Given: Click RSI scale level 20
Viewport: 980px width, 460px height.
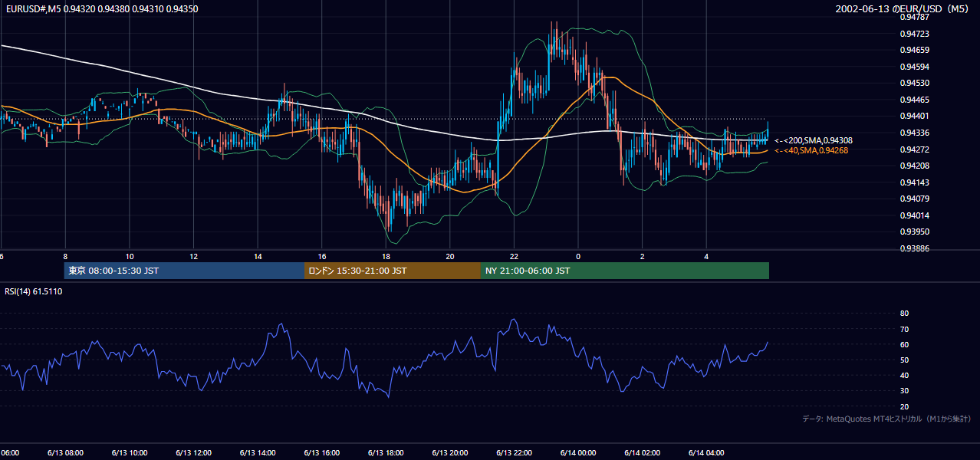Looking at the screenshot, I should point(905,406).
